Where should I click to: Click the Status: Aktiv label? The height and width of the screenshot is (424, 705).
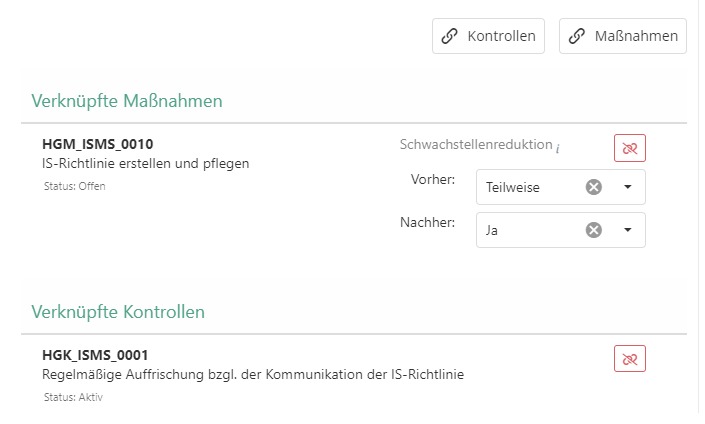74,397
